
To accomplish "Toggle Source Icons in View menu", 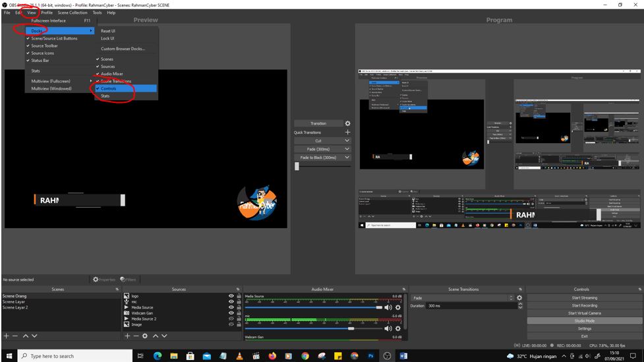I will [x=59, y=53].
